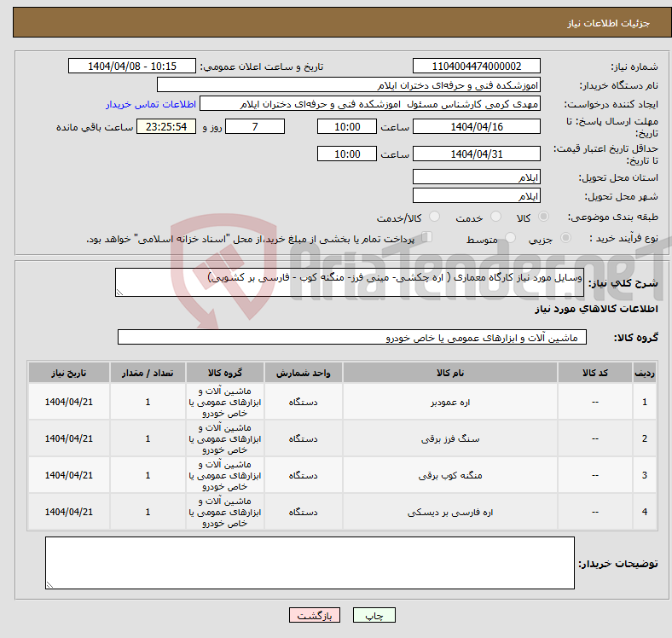
Task: Click the جزئیات اطلاعات نیاز page header
Action: pos(608,23)
